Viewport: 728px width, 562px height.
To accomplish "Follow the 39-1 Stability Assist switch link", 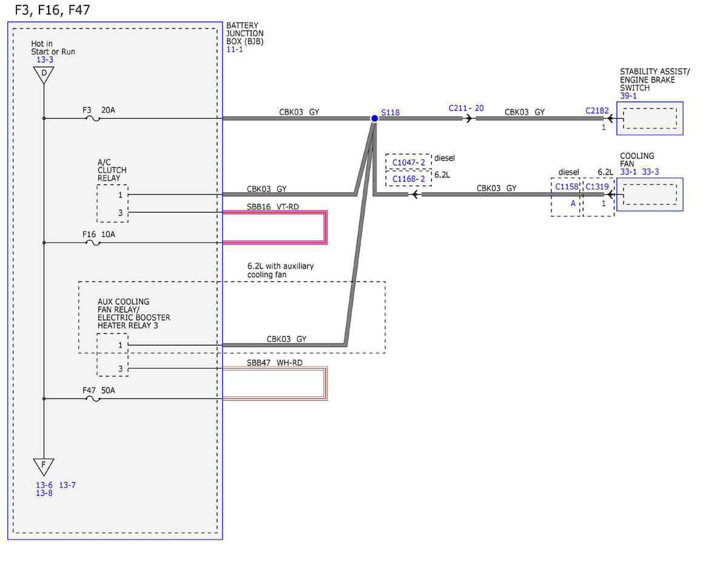I will [628, 96].
